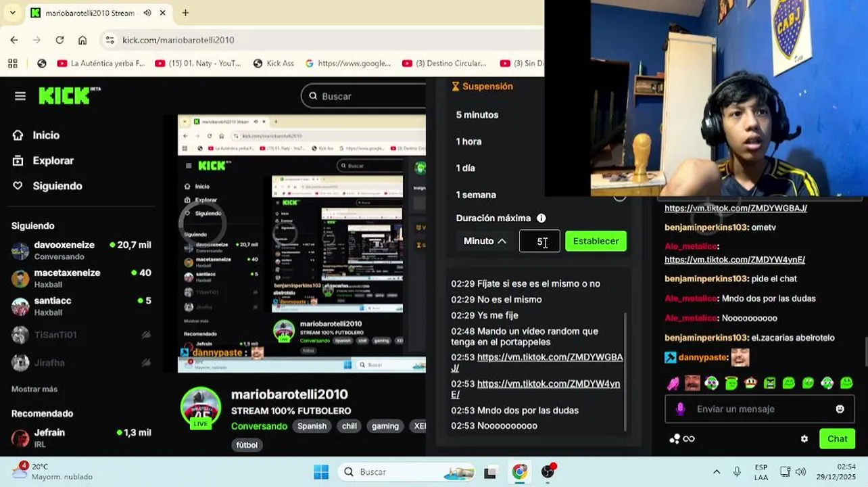The width and height of the screenshot is (868, 487).
Task: Open the emoji picker smiley icon
Action: 840,409
